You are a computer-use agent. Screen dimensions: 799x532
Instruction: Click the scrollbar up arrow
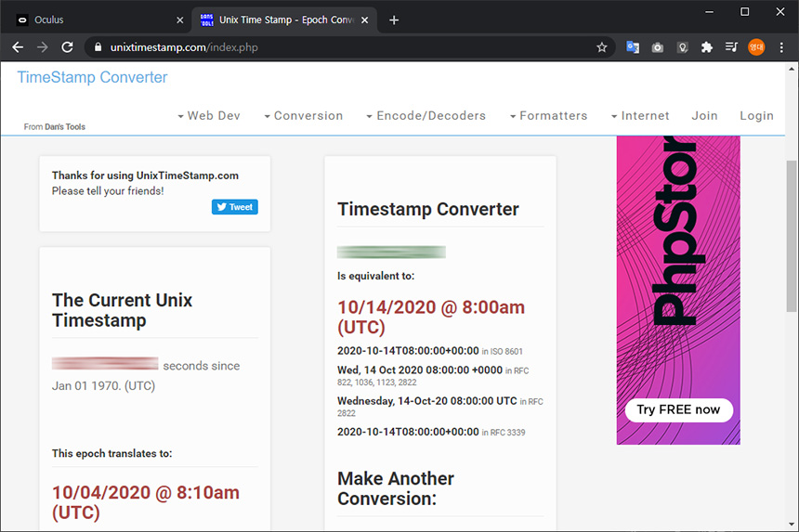tap(792, 69)
